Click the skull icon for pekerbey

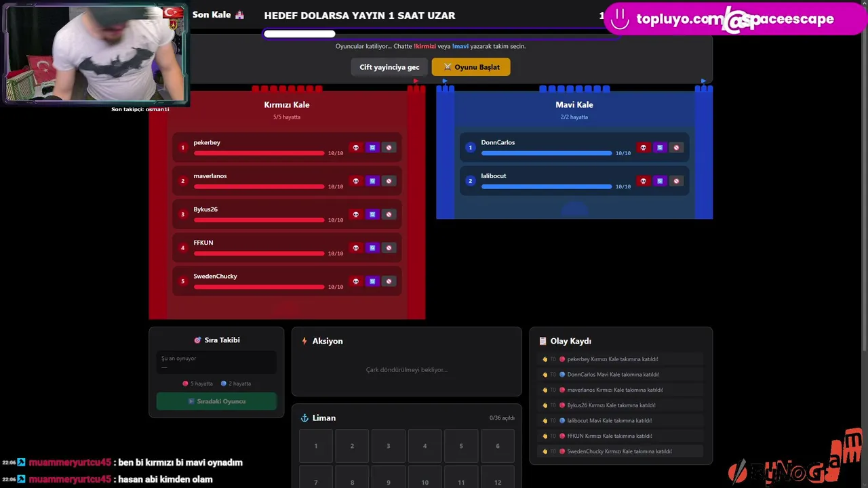coord(355,148)
